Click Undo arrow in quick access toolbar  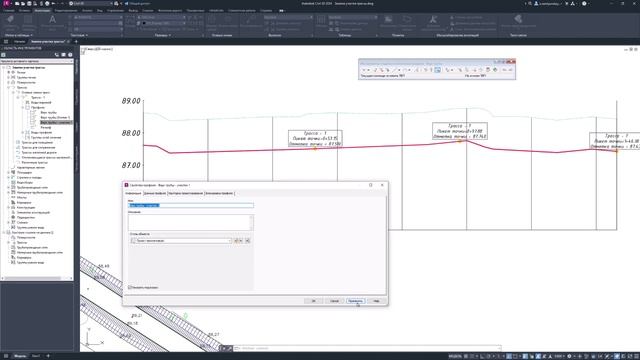point(53,3)
